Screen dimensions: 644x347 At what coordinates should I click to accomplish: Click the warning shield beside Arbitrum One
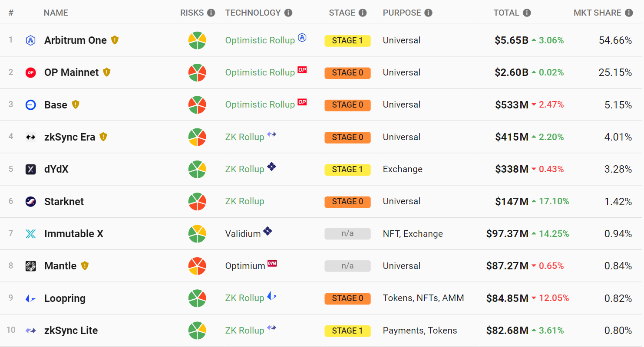(115, 40)
